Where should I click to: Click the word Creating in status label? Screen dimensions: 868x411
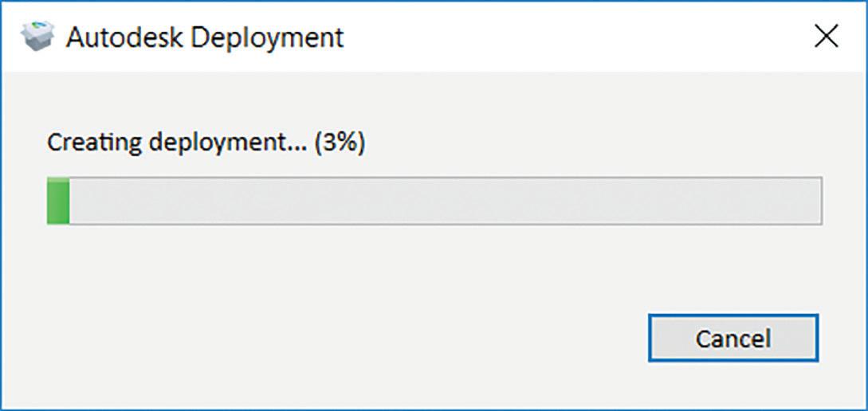(x=94, y=144)
